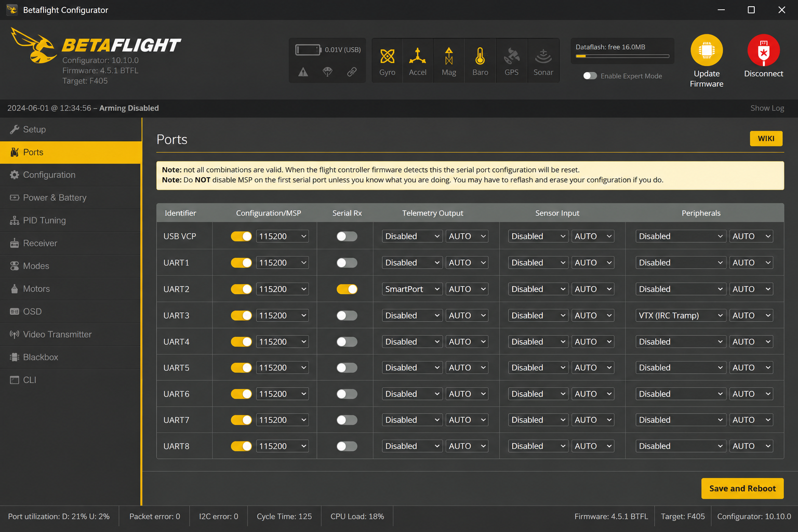Toggle MSP switch for UART4

point(241,342)
